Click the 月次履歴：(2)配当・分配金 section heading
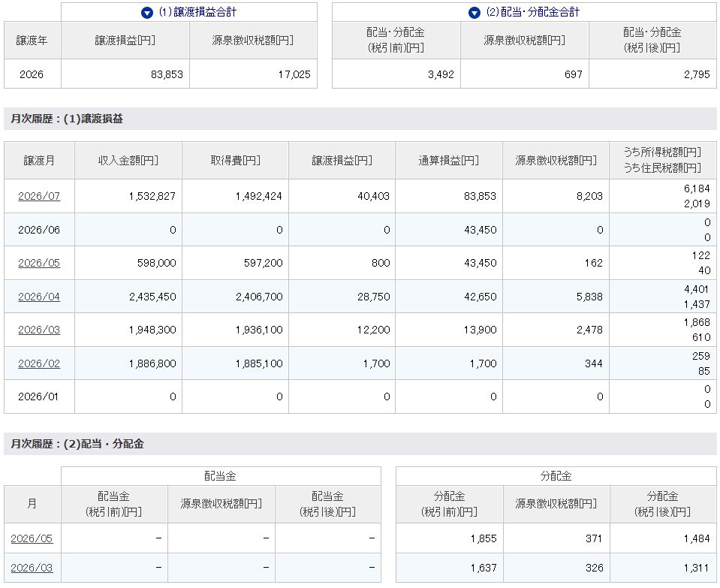Screen dimensions: 720x588 (x=77, y=444)
